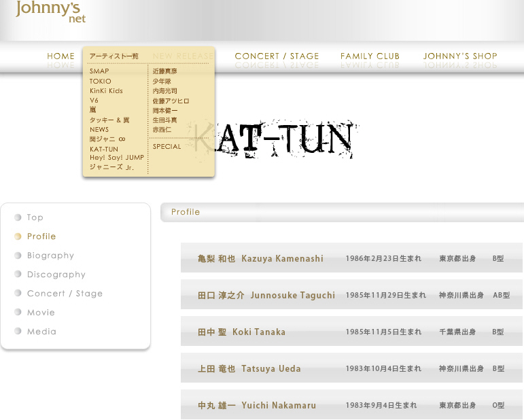Select タッキー & 翼 from artist list
The width and height of the screenshot is (524, 420).
[x=109, y=120]
